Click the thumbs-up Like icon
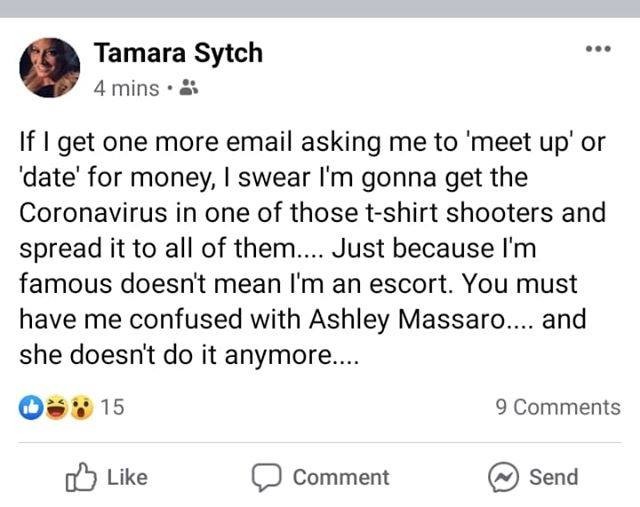The height and width of the screenshot is (507, 640). pos(79,478)
